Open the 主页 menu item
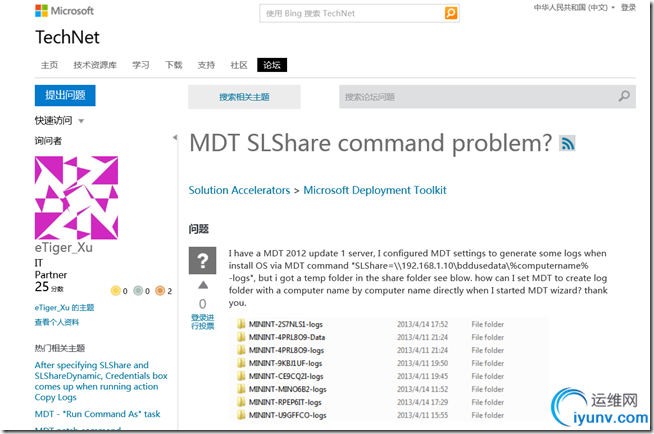The image size is (654, 434). 49,65
